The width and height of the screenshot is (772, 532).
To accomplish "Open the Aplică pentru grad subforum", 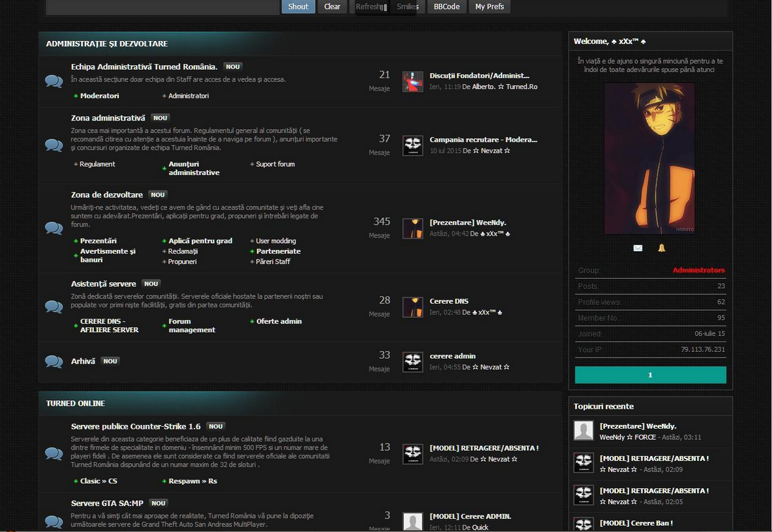I will click(200, 241).
